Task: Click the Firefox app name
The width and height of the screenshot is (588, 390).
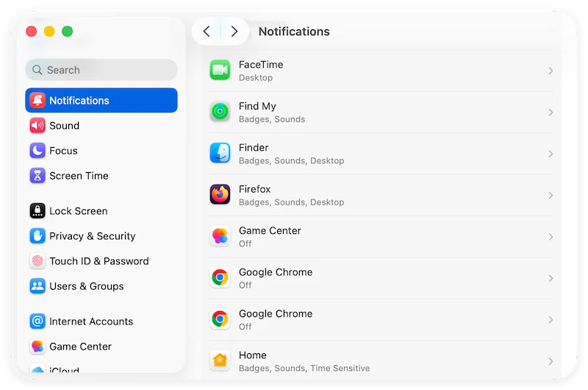Action: pos(254,189)
